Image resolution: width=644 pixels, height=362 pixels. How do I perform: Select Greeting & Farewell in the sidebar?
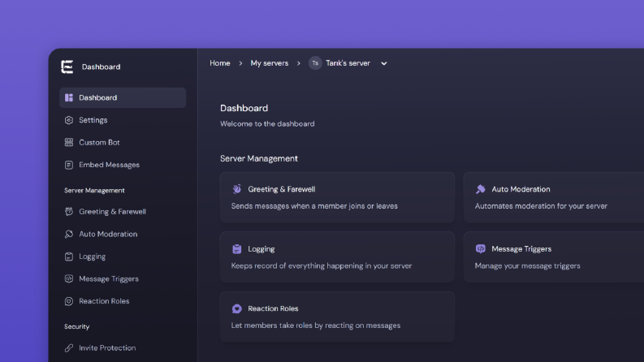pyautogui.click(x=123, y=211)
